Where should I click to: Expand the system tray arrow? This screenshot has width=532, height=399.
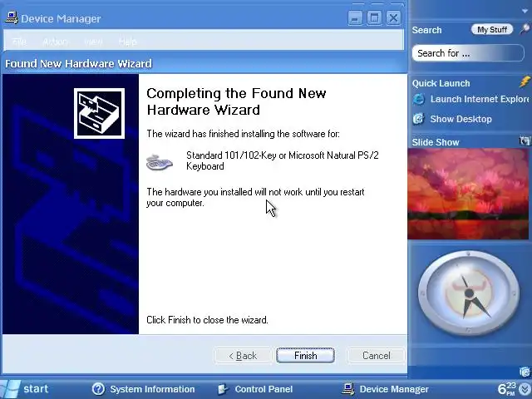pos(525,389)
